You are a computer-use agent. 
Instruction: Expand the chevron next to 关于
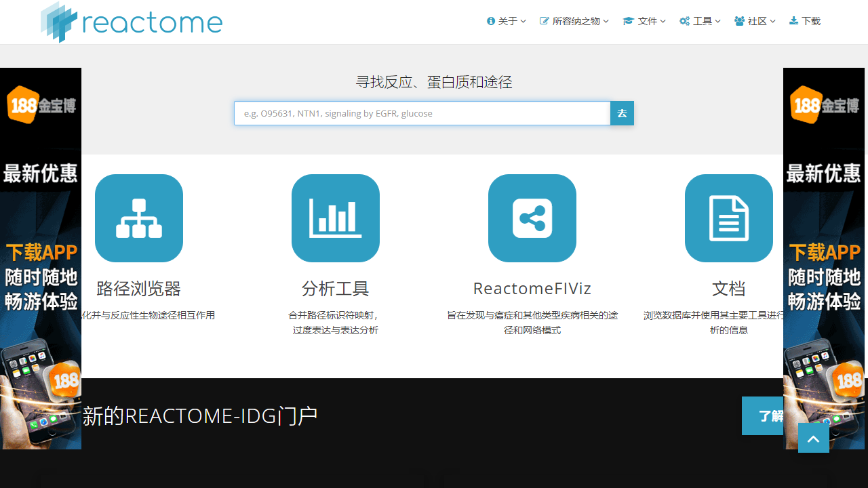(524, 22)
